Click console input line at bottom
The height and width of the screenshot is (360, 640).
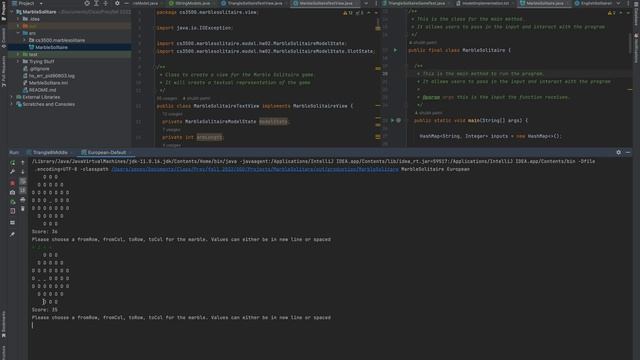click(x=331, y=325)
